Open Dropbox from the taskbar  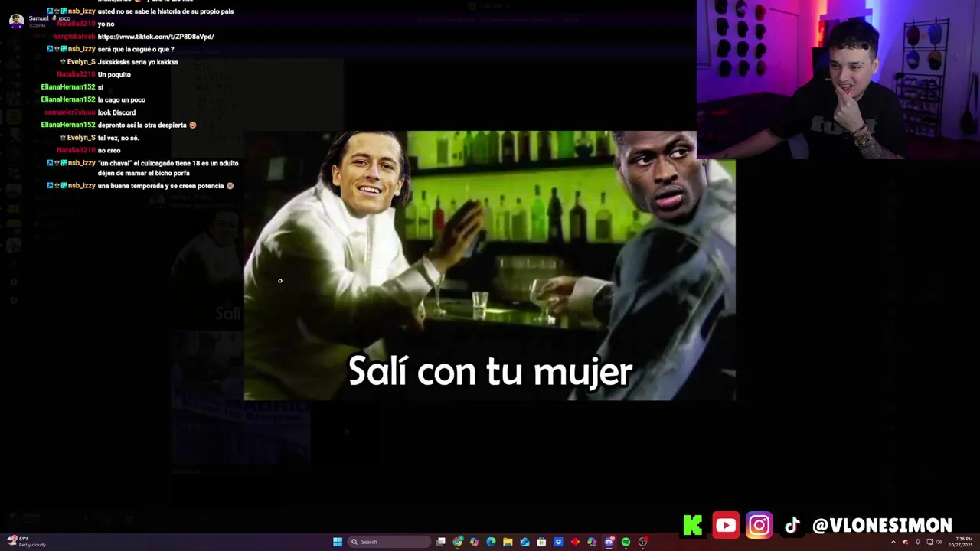pyautogui.click(x=558, y=542)
